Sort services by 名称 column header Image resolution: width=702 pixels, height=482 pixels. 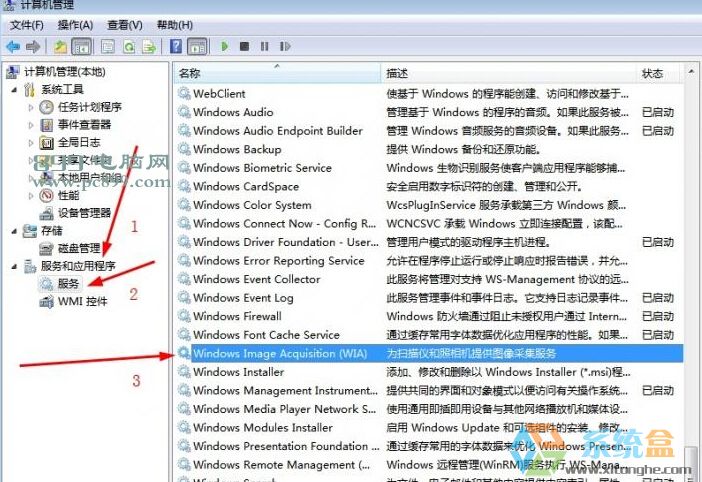pos(277,73)
